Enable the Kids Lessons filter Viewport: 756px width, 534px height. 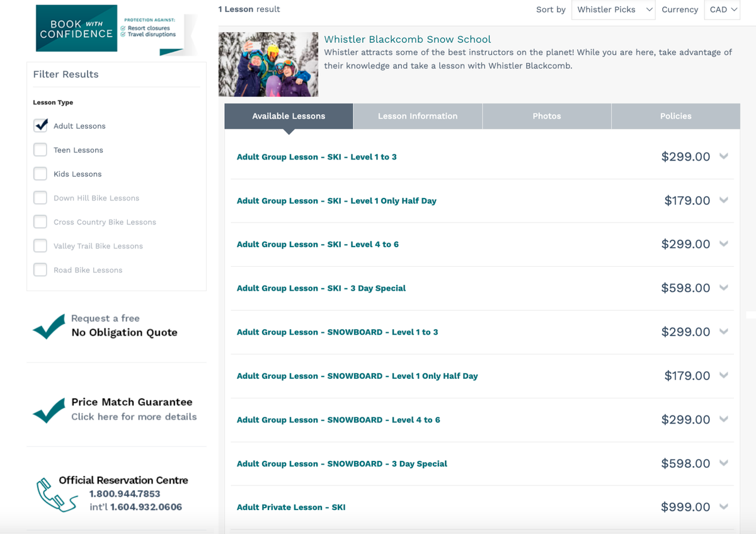tap(40, 173)
